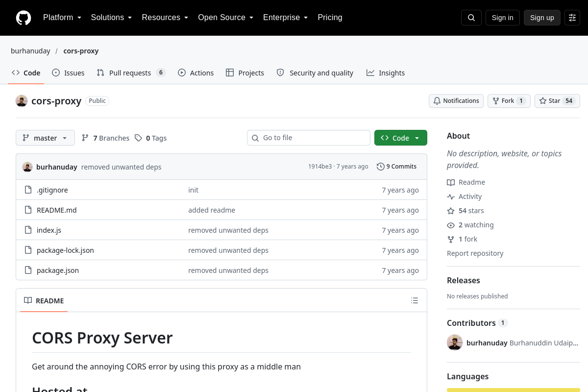Switch to the Issues tab

(69, 73)
